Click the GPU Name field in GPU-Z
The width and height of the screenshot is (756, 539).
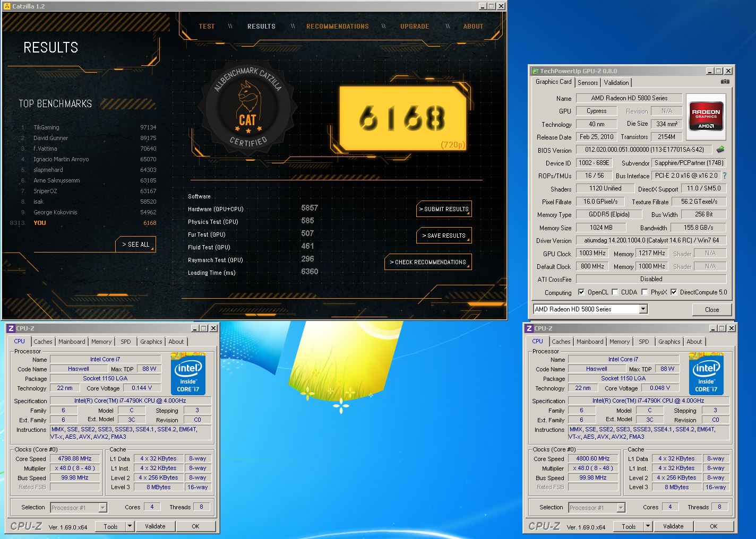pyautogui.click(x=629, y=98)
